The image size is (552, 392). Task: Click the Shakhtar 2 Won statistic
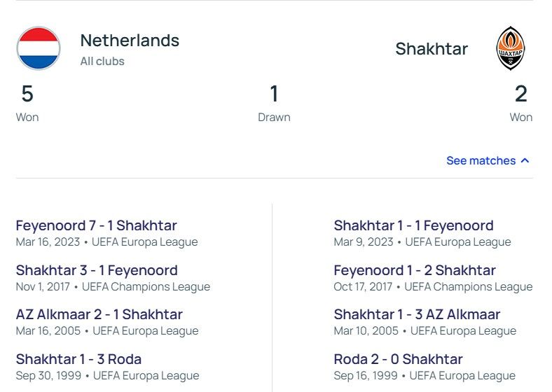(520, 101)
